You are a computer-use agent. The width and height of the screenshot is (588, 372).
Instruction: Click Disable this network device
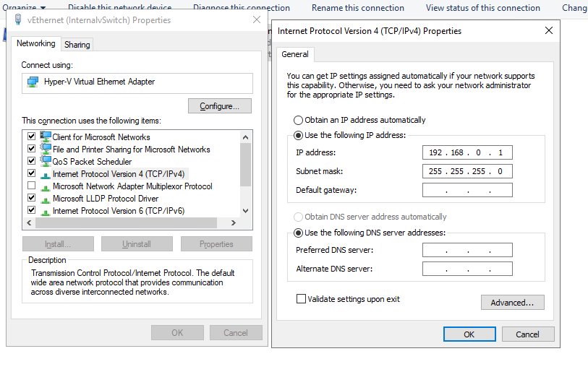pyautogui.click(x=120, y=7)
